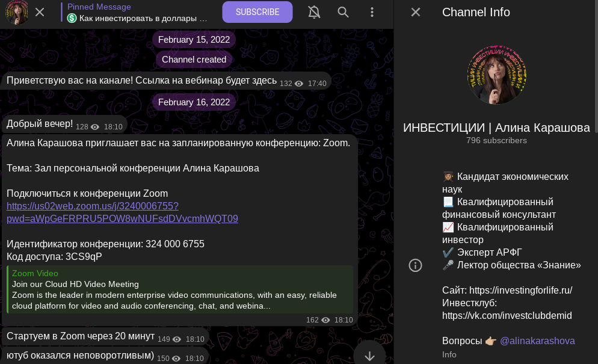This screenshot has height=364, width=598.
Task: Click the 'Pinned Message' label
Action: click(99, 7)
